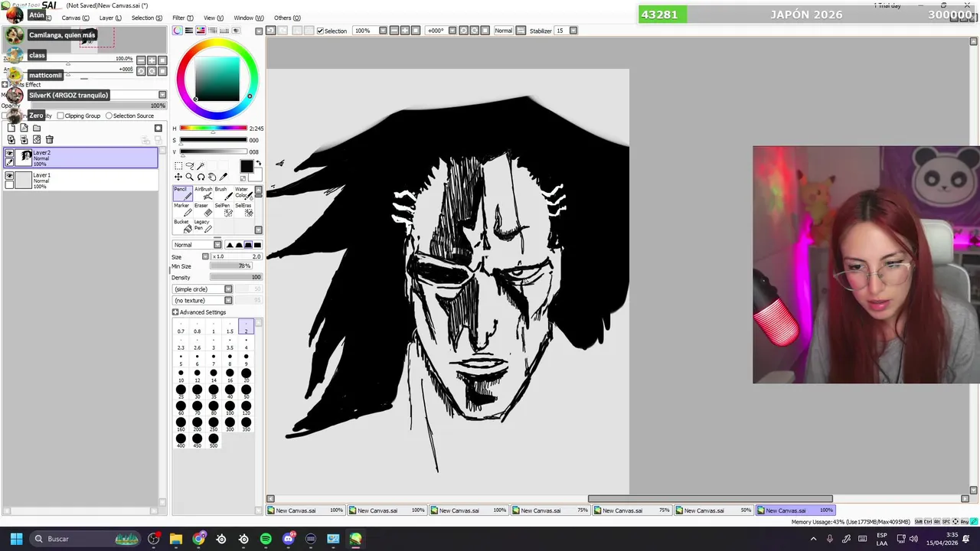Image resolution: width=980 pixels, height=551 pixels.
Task: Toggle the size multiplier box beside Size
Action: [205, 256]
